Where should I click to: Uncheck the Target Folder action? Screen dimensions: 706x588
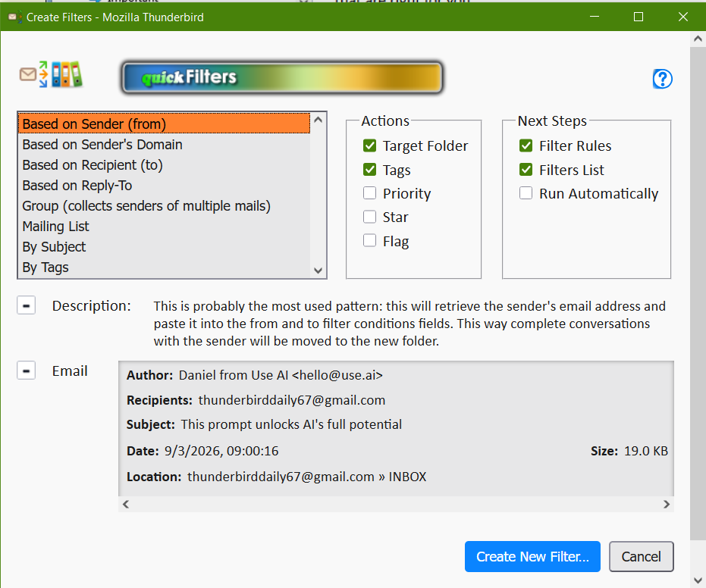(370, 145)
